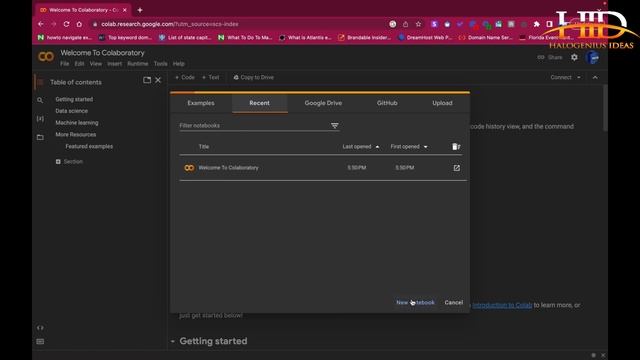This screenshot has width=640, height=360.
Task: Bookmark this page with the star icon
Action: pyautogui.click(x=418, y=24)
